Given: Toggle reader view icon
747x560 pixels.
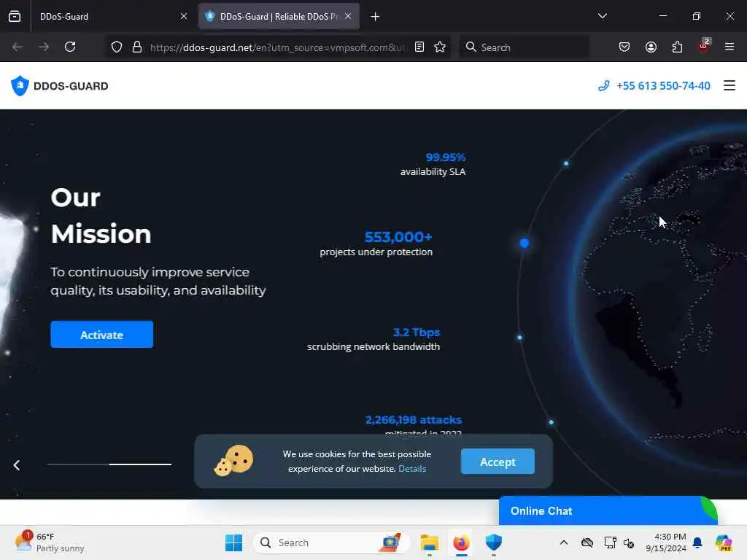Looking at the screenshot, I should 419,47.
